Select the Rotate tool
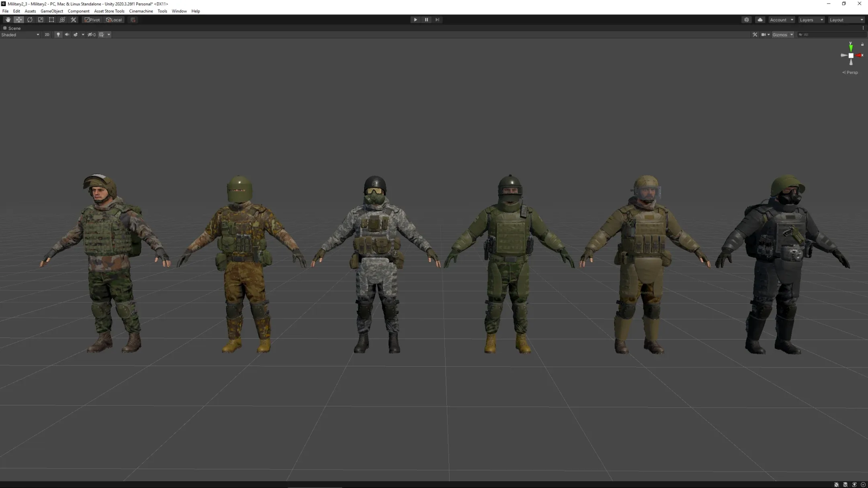Image resolution: width=868 pixels, height=488 pixels. [x=30, y=20]
